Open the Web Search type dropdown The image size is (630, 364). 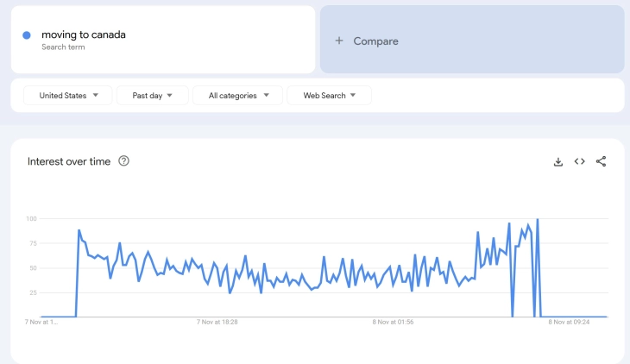tap(329, 96)
